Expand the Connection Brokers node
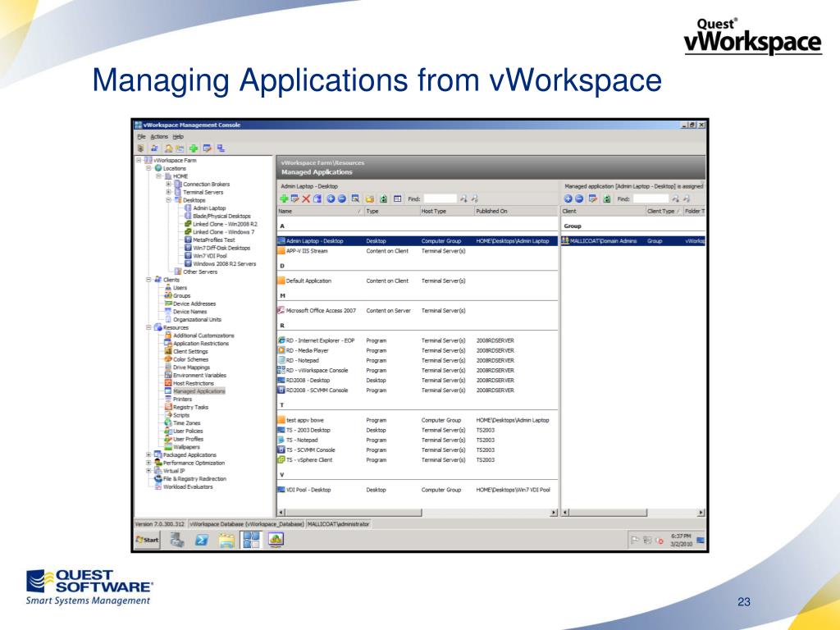 point(169,185)
